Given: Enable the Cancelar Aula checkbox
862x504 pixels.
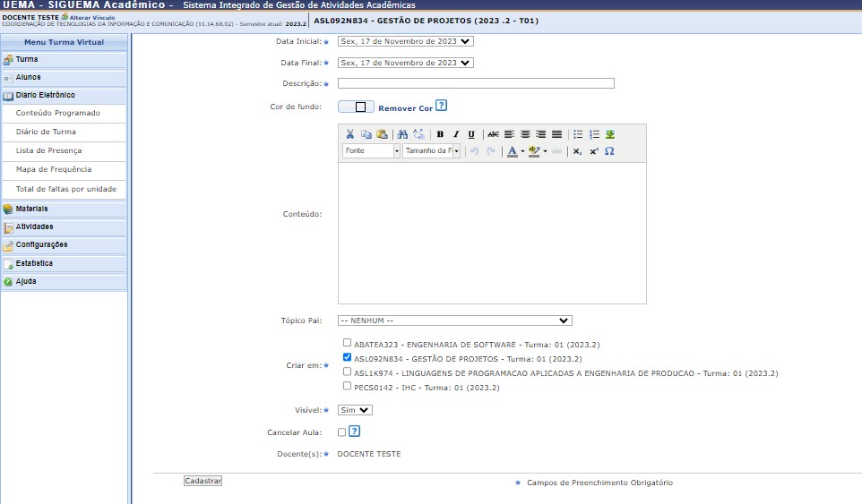Looking at the screenshot, I should pos(341,432).
